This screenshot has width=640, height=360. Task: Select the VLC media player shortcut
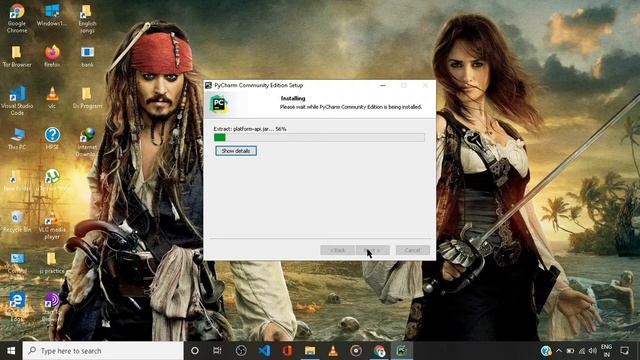tap(52, 225)
